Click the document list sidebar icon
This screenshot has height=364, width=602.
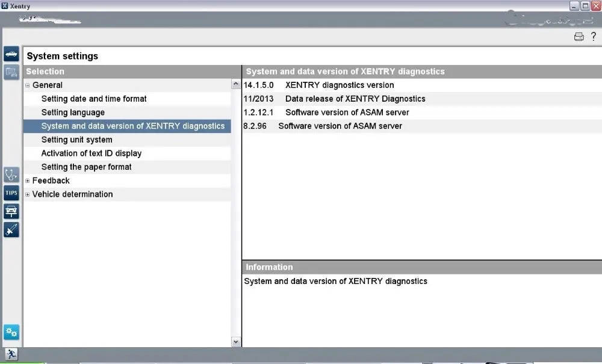(11, 72)
